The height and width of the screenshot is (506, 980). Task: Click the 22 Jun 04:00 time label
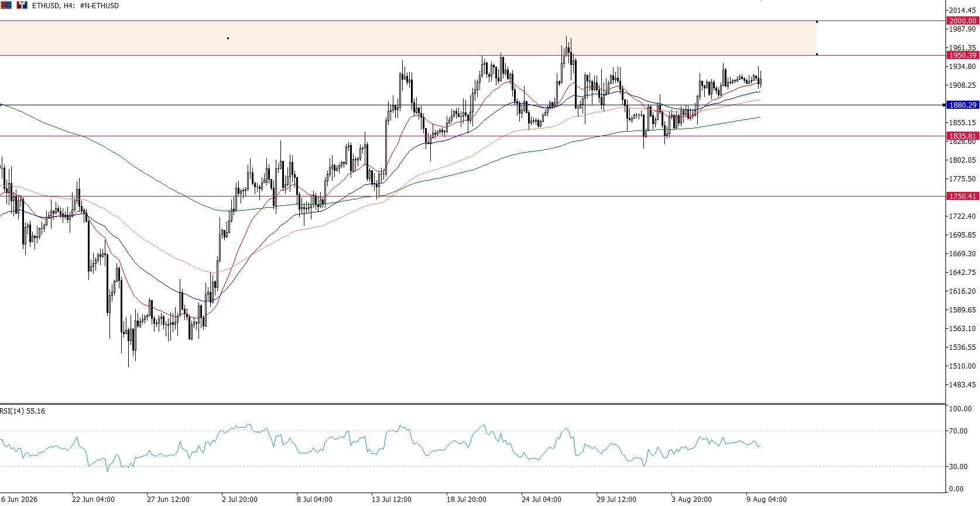(93, 500)
